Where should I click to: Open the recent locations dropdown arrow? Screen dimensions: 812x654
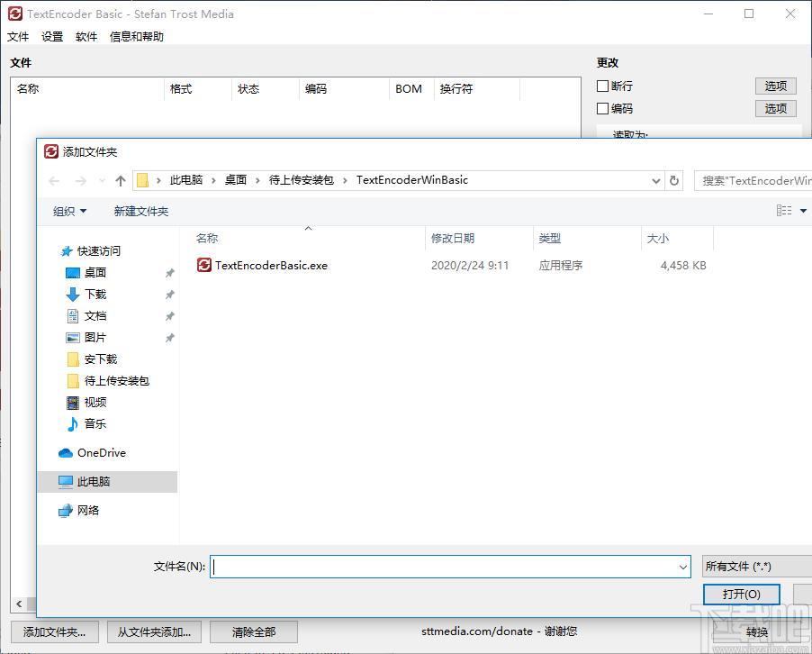pos(102,181)
